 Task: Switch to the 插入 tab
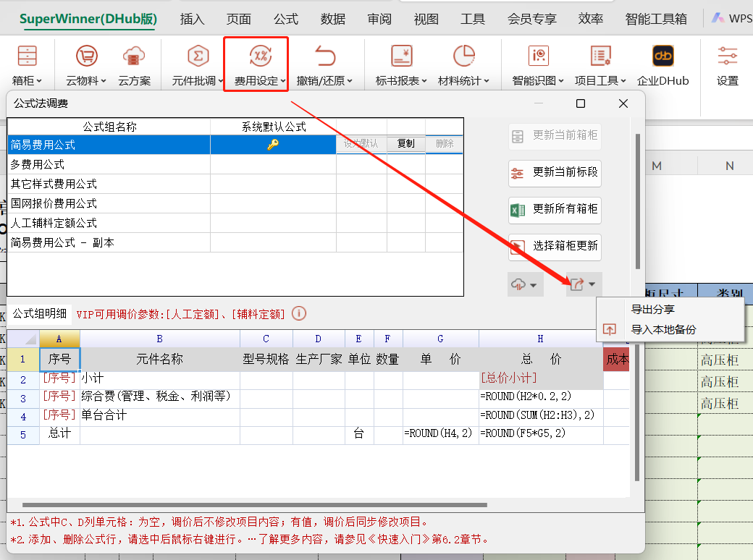tap(192, 19)
